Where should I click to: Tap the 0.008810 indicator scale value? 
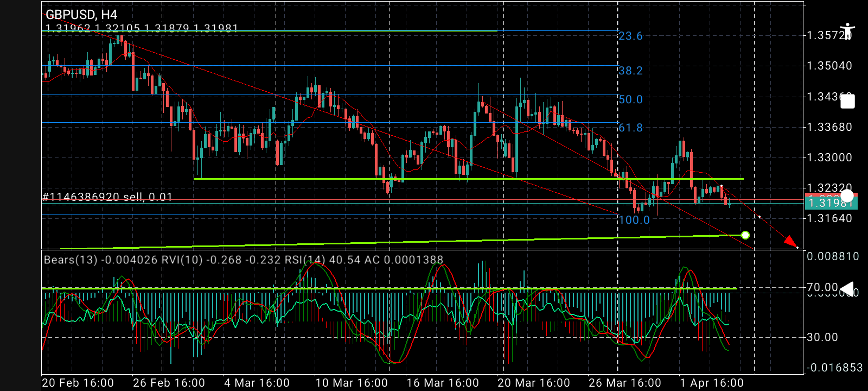point(833,256)
